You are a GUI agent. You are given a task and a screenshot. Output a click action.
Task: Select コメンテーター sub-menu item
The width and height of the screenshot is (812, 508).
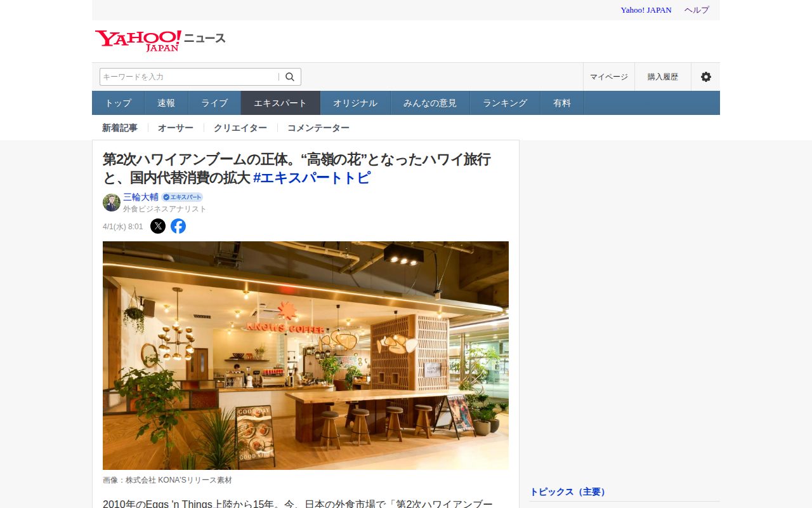point(318,128)
